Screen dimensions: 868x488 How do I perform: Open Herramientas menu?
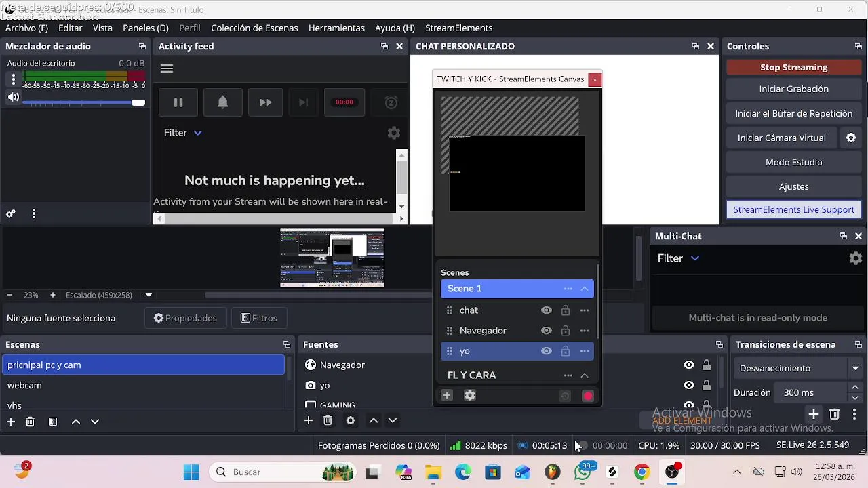pyautogui.click(x=336, y=28)
